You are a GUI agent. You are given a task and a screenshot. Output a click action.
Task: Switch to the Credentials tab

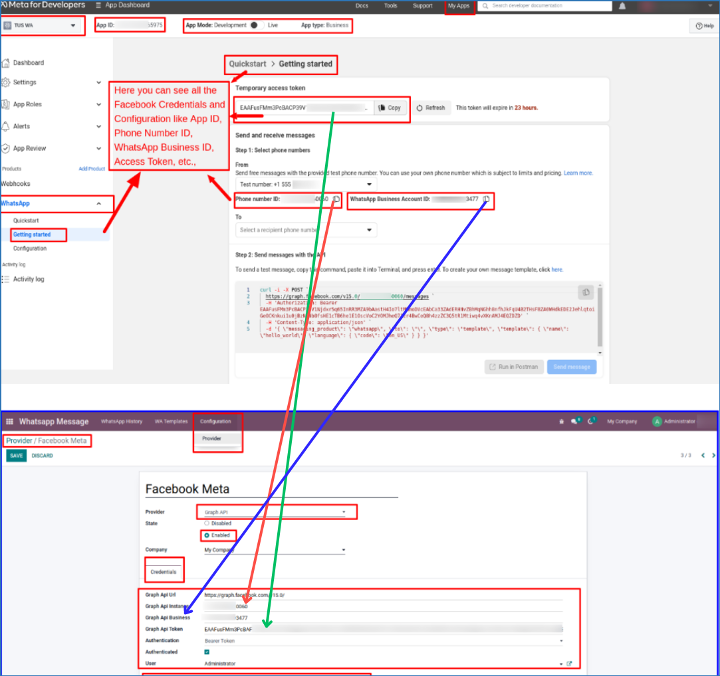(163, 572)
